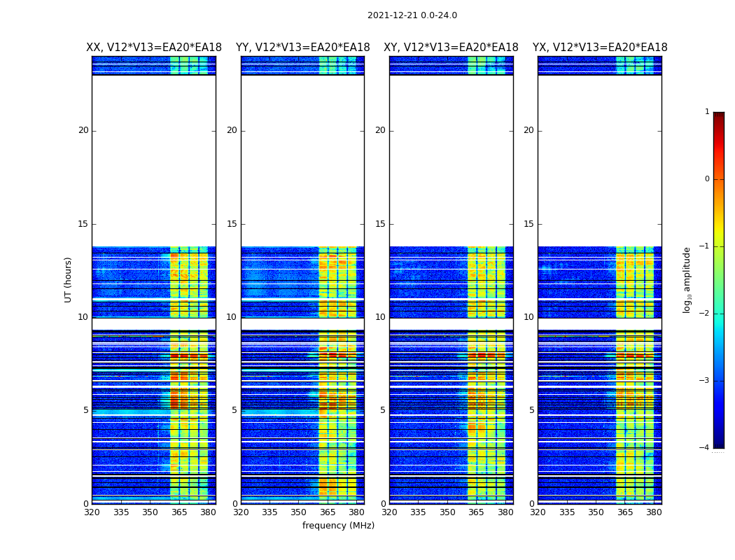Click the white data gap in the XX panel

click(x=154, y=161)
